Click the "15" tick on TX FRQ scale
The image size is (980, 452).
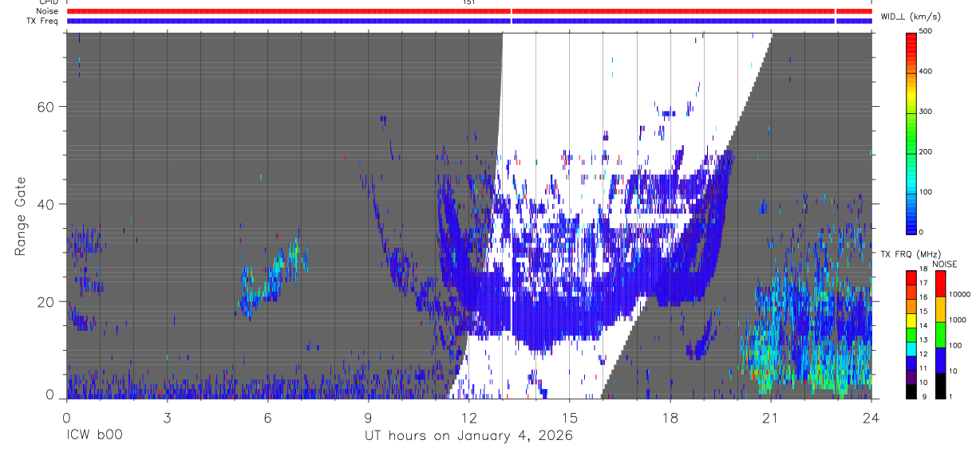tap(924, 313)
